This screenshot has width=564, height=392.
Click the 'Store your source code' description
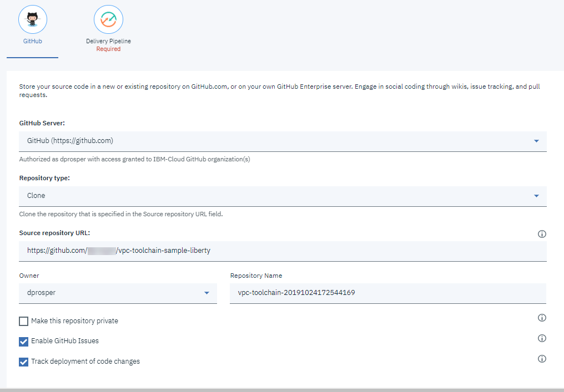[x=279, y=90]
